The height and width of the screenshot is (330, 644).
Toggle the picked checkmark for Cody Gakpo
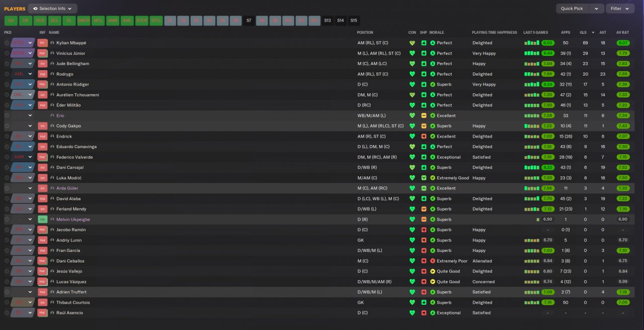[x=7, y=126]
